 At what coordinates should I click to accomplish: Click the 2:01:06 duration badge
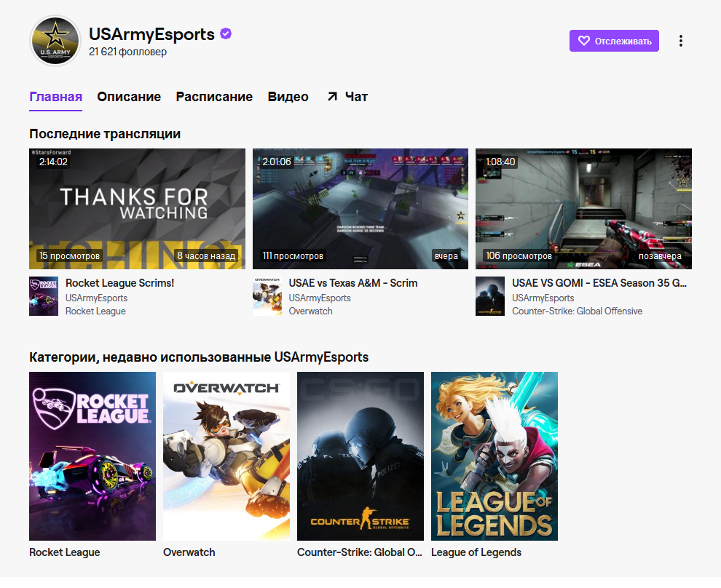(277, 162)
